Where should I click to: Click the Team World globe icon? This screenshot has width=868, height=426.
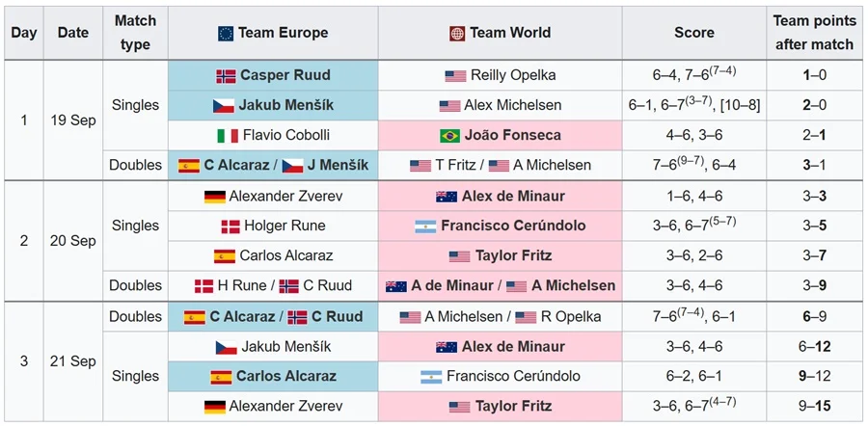(457, 33)
